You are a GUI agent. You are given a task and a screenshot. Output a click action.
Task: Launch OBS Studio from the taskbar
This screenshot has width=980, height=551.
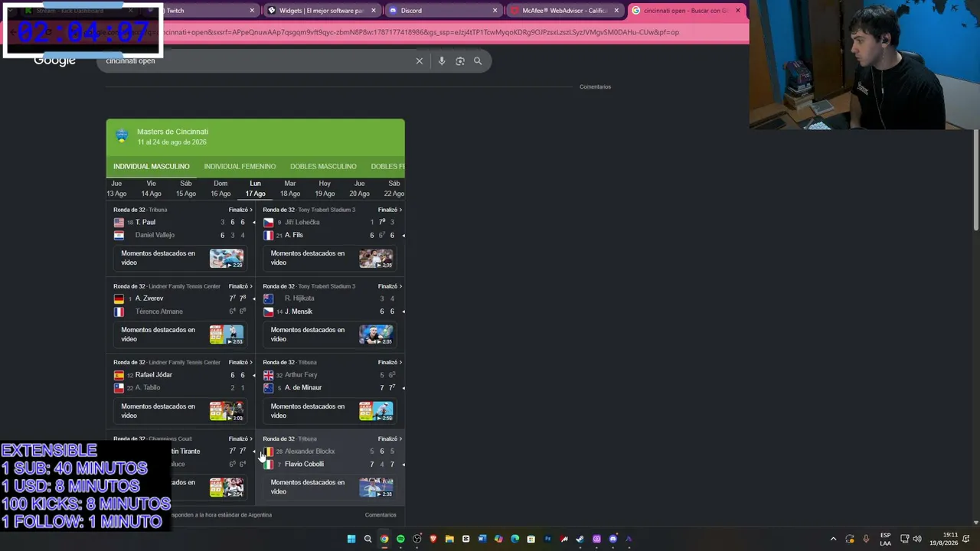click(x=417, y=539)
